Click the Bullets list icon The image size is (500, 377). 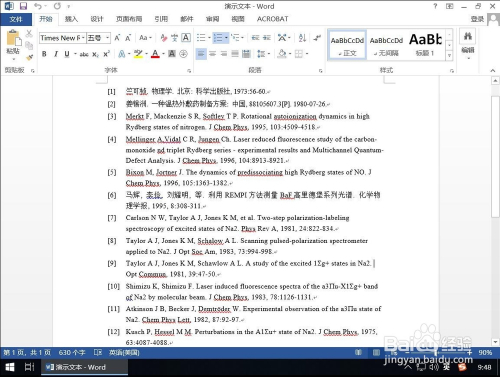point(201,38)
